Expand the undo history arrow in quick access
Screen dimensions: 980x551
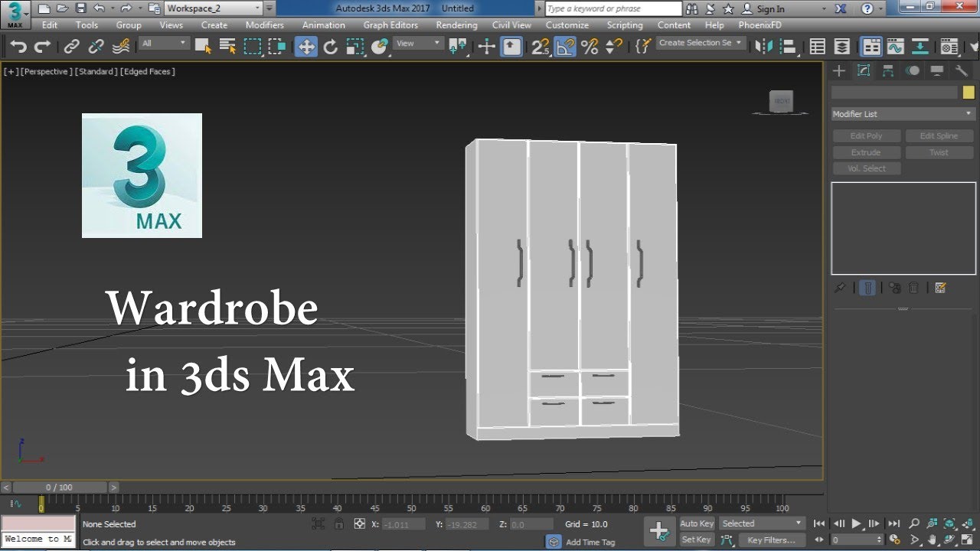point(112,8)
